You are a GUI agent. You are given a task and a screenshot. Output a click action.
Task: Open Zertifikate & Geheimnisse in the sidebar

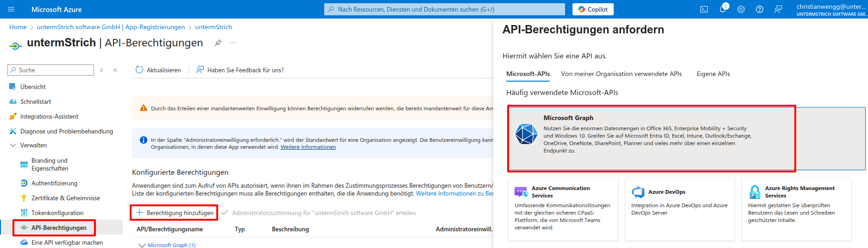[x=65, y=198]
